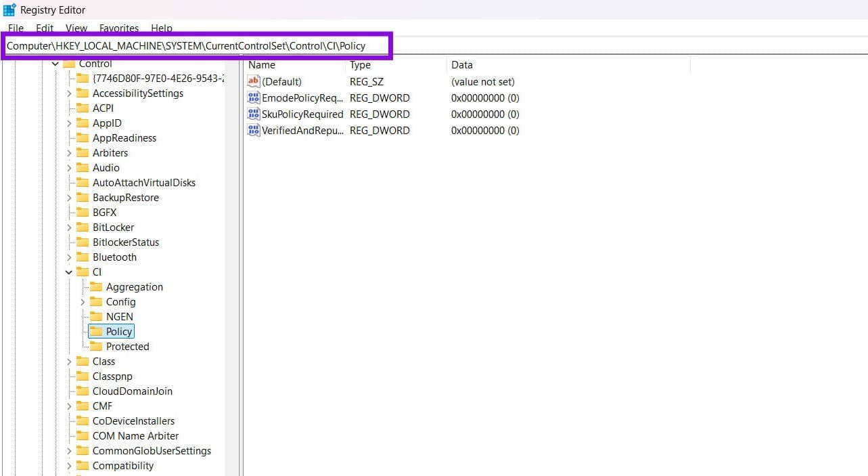The height and width of the screenshot is (476, 868).
Task: Expand the CommonGlobUserSettings key
Action: [x=69, y=451]
